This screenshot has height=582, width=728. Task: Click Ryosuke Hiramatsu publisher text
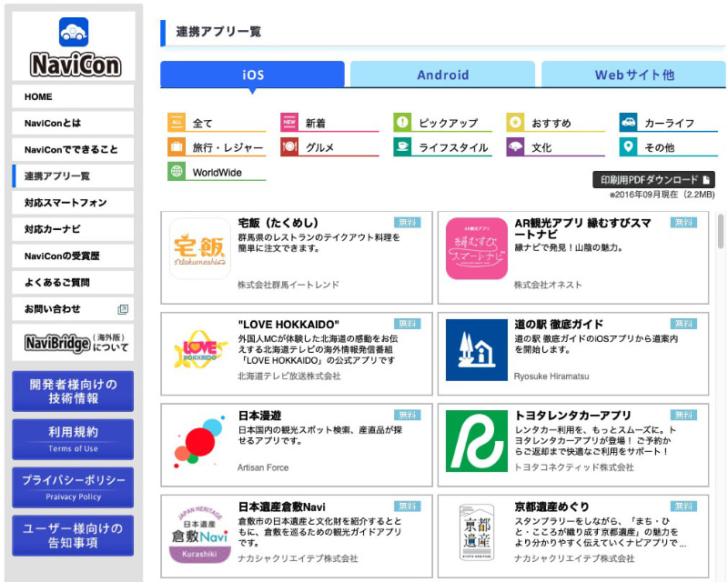(551, 376)
